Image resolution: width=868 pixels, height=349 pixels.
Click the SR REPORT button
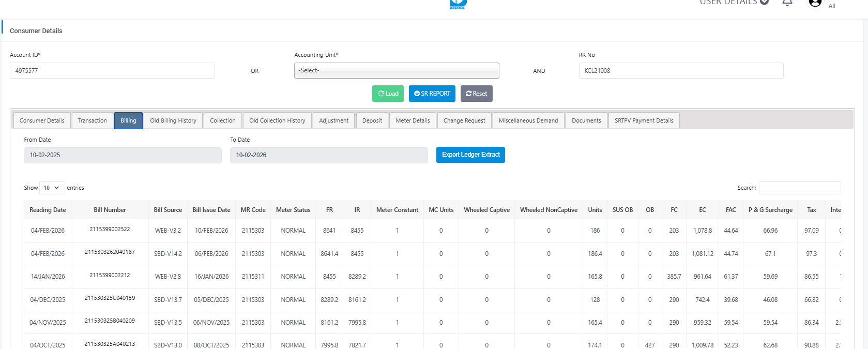[432, 94]
